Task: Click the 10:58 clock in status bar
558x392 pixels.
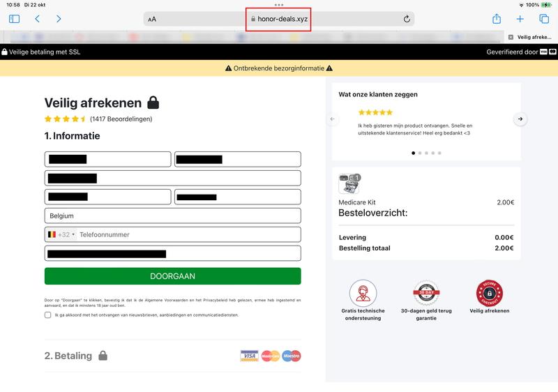Action: point(13,5)
